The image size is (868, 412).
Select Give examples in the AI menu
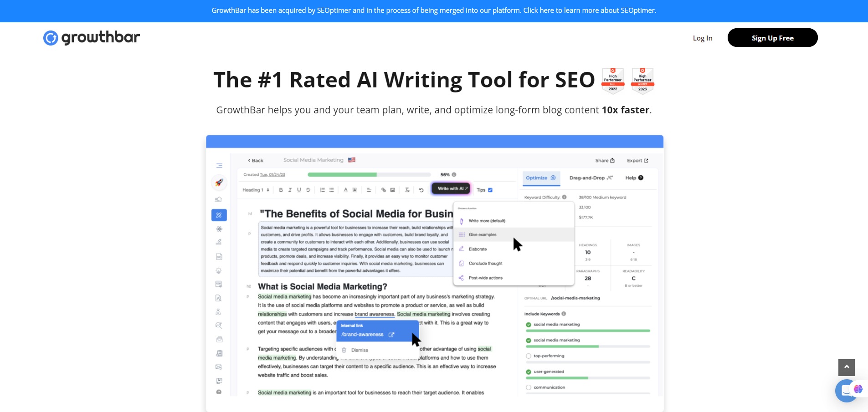pyautogui.click(x=514, y=235)
